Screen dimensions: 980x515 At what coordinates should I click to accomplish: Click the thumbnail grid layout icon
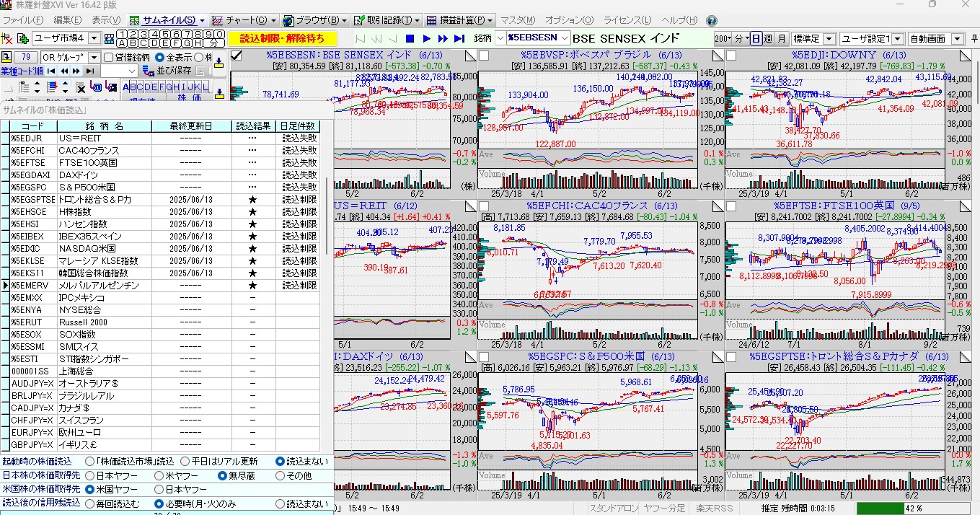point(108,38)
